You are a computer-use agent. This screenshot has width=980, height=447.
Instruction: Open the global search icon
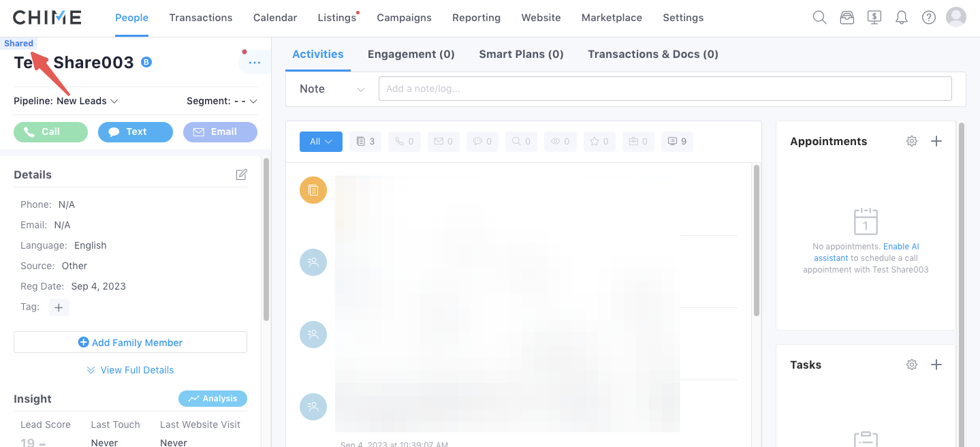[819, 18]
